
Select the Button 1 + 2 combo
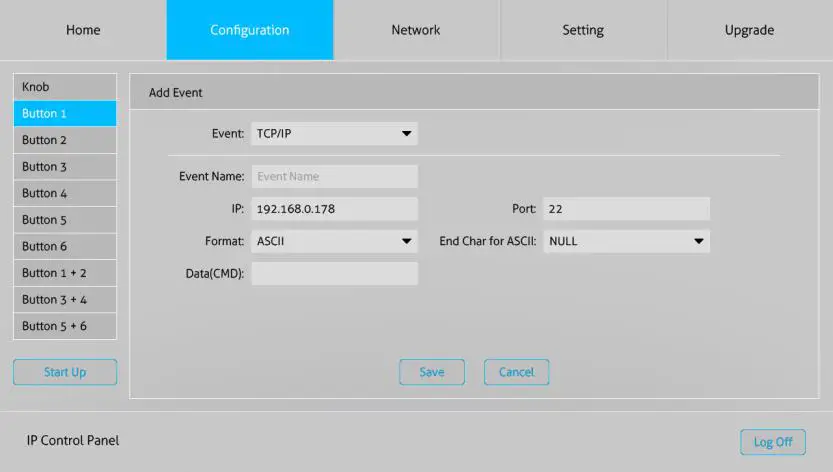pyautogui.click(x=65, y=273)
